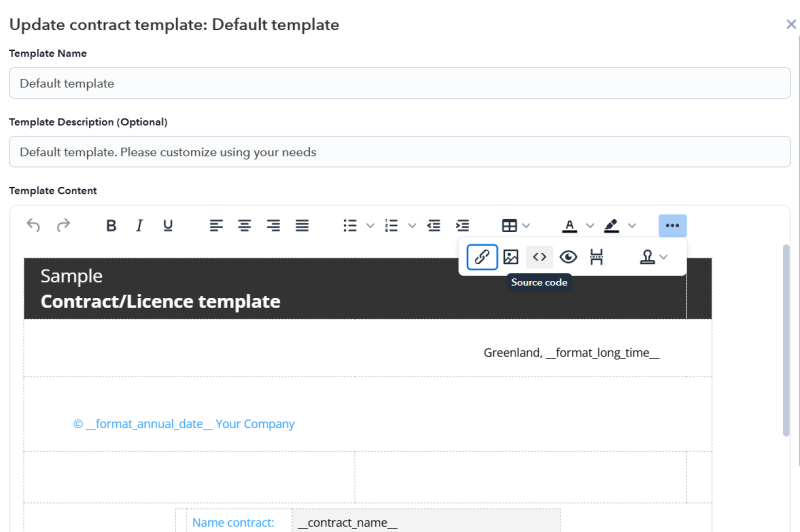
Task: Open text color picker dropdown
Action: point(590,225)
